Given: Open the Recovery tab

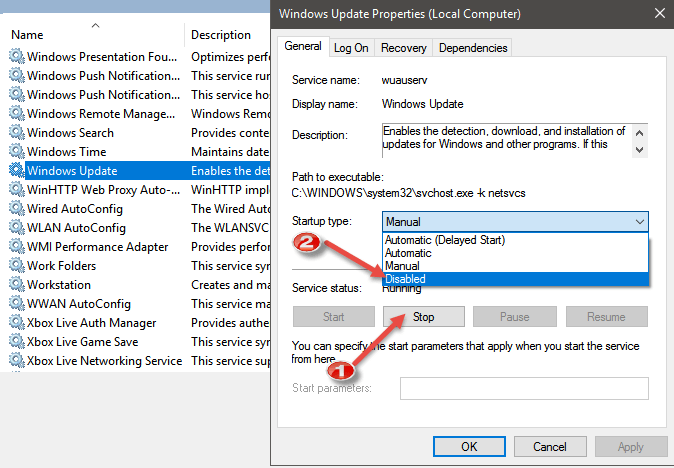Looking at the screenshot, I should 404,48.
